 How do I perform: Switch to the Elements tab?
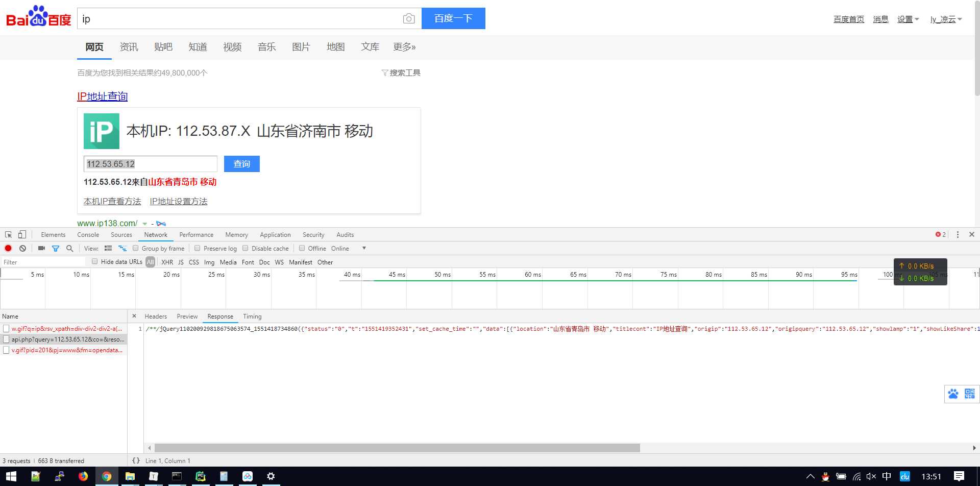coord(53,234)
